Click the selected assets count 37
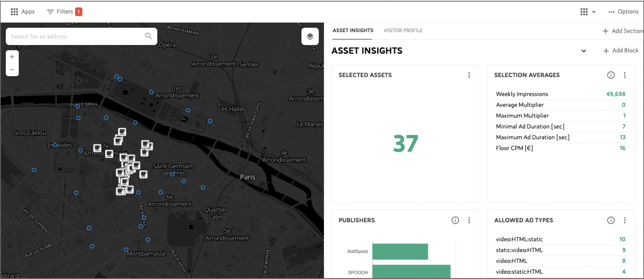 click(406, 144)
